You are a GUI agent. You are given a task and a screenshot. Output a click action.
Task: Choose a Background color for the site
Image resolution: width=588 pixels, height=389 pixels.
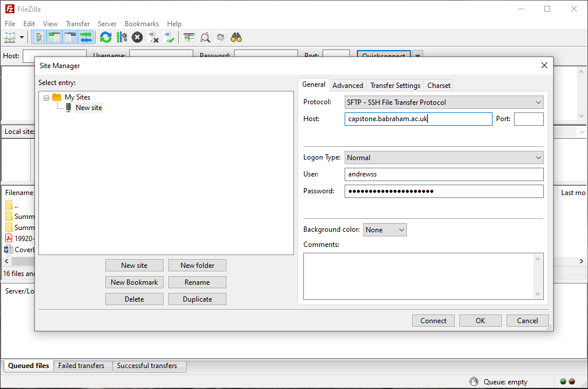click(384, 229)
